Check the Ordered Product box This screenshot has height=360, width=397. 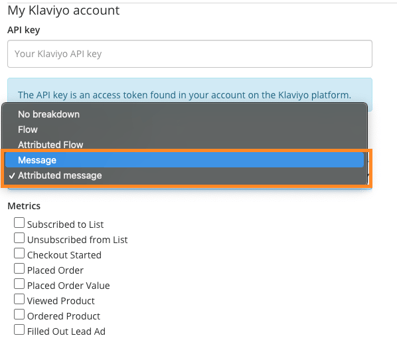click(x=19, y=314)
